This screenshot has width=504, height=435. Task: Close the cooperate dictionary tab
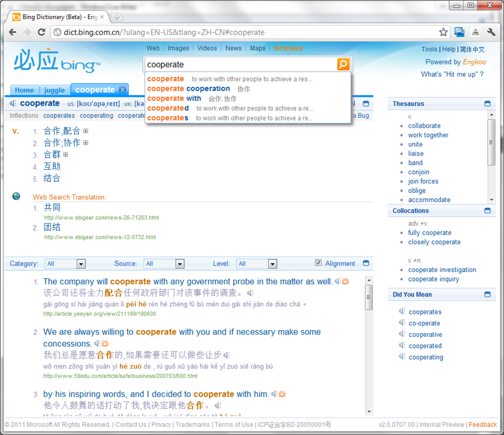(x=122, y=89)
